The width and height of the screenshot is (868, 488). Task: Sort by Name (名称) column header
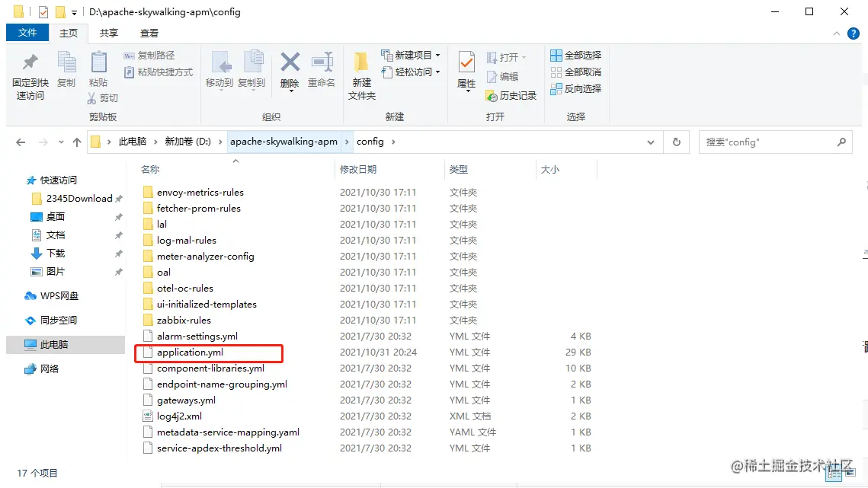[150, 169]
